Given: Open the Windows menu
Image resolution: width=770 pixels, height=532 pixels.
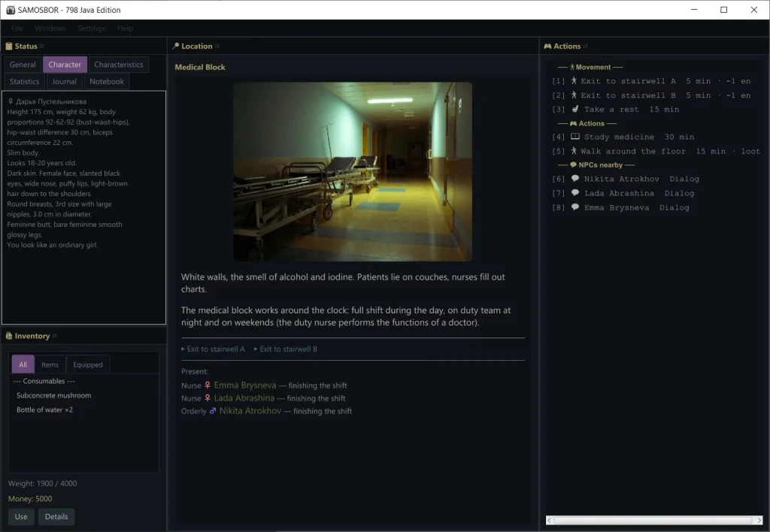Looking at the screenshot, I should [x=50, y=29].
